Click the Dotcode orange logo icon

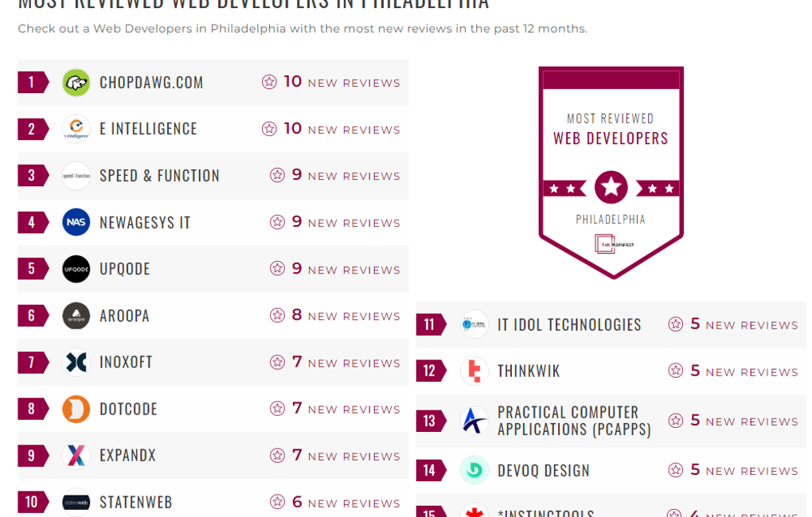[76, 409]
